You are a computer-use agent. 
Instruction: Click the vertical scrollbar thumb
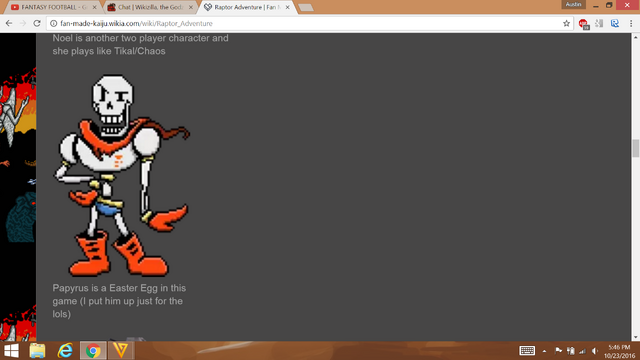636,148
